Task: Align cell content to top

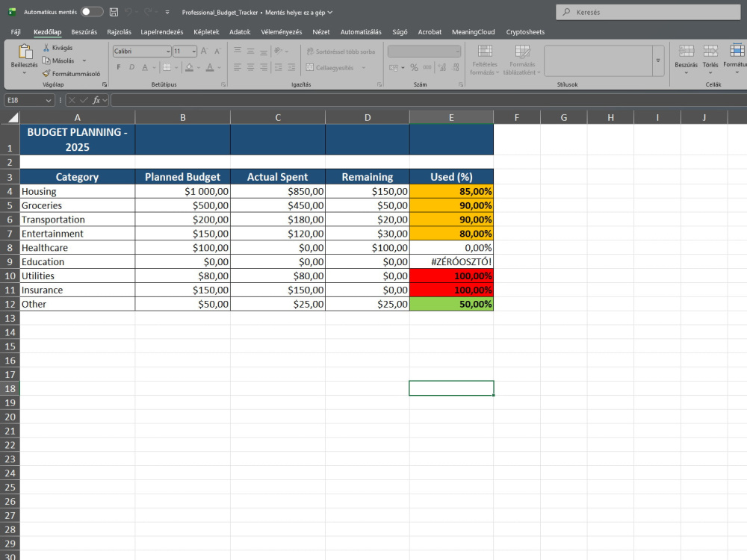Action: click(238, 51)
